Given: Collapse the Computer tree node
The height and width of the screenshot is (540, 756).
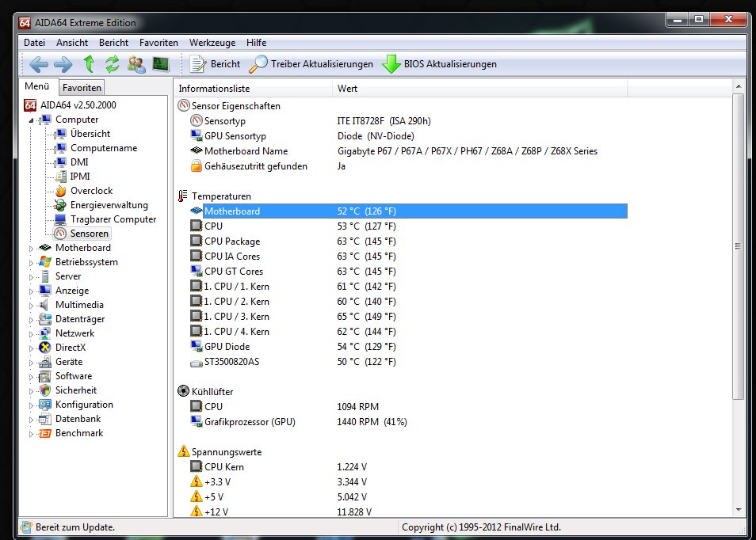Looking at the screenshot, I should (31, 120).
